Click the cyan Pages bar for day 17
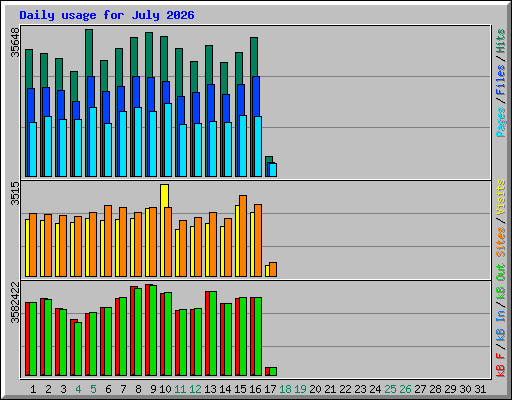Viewport: 512px width, 400px height. [x=273, y=170]
